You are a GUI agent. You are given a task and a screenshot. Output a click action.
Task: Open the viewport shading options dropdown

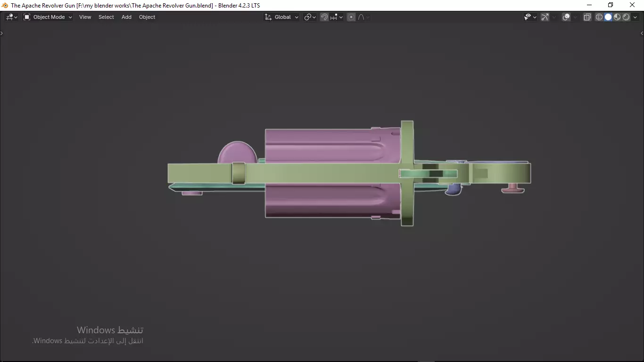pos(635,17)
